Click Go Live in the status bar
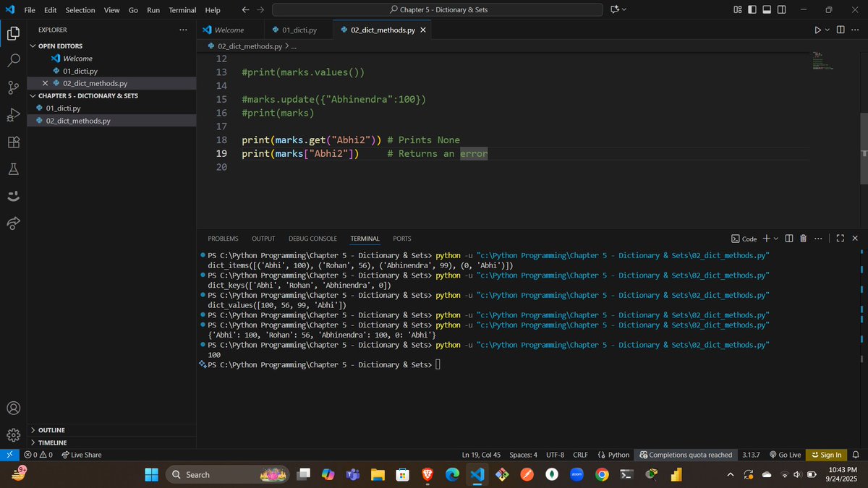The height and width of the screenshot is (488, 868). click(x=785, y=455)
